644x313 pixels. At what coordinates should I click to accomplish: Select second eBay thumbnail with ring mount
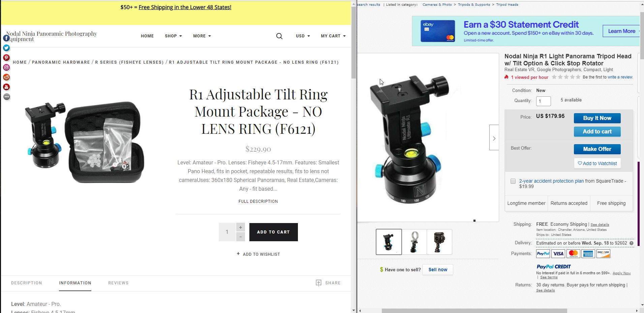414,242
